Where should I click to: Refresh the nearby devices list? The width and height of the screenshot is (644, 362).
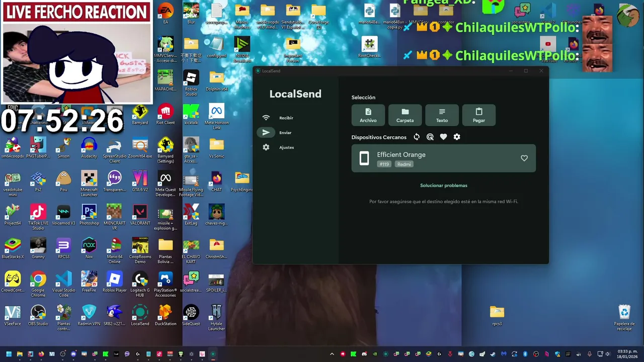tap(417, 137)
